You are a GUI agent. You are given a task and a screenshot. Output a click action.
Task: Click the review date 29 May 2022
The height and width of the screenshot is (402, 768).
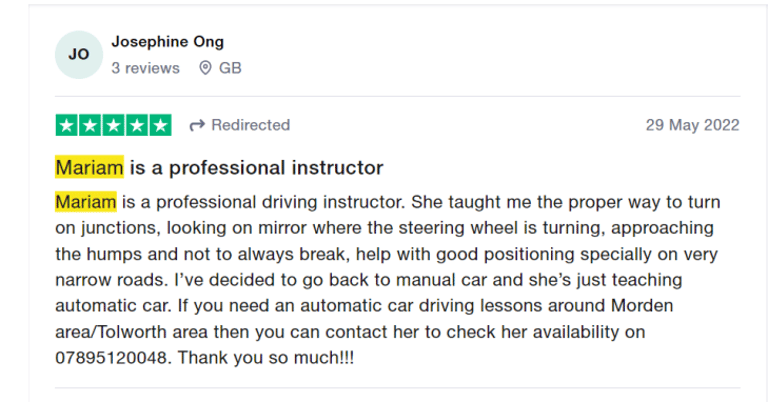click(692, 125)
